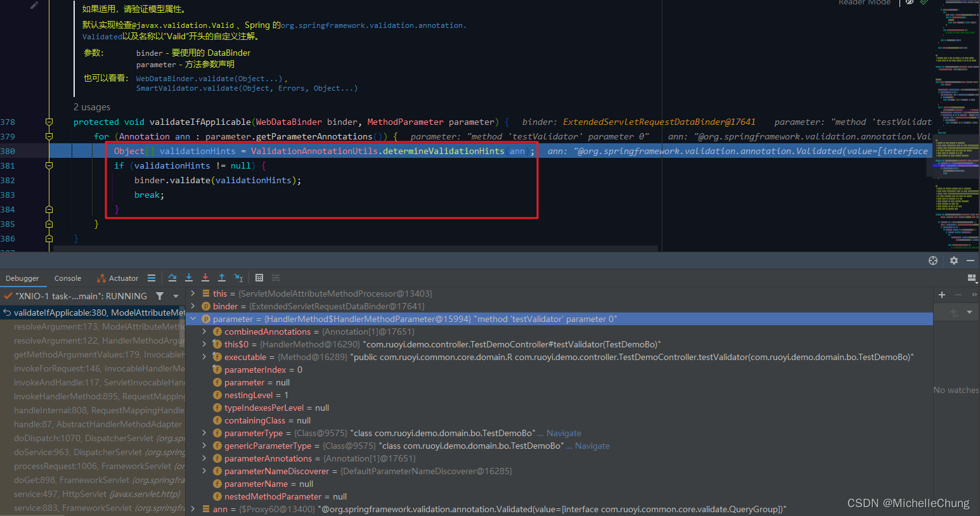
Task: Open the watches options dropdown arrow
Action: click(969, 312)
